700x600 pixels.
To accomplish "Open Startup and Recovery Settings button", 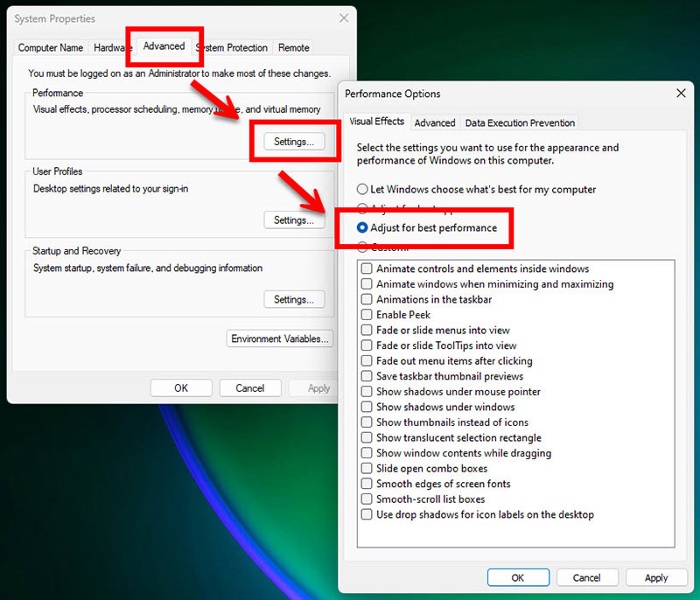I will tap(294, 299).
